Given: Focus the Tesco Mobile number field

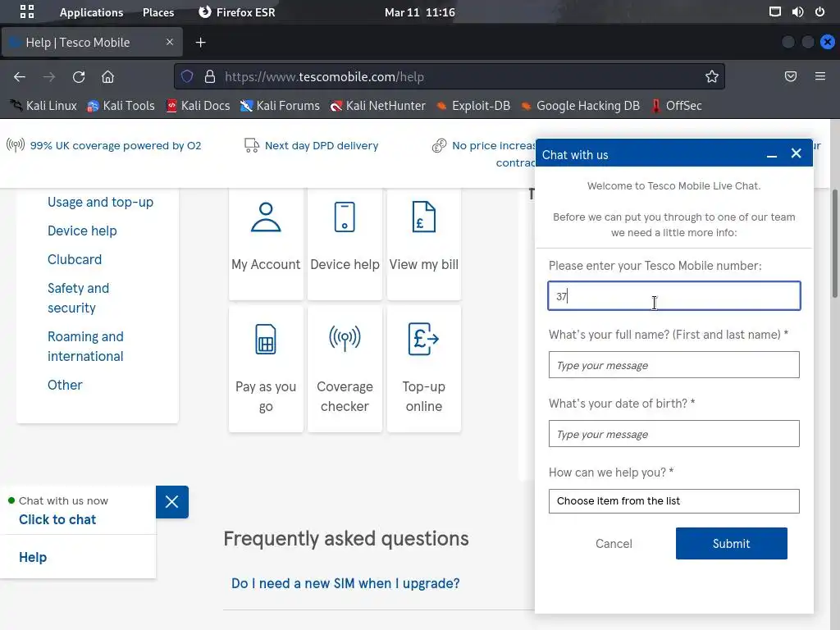Looking at the screenshot, I should pos(674,295).
